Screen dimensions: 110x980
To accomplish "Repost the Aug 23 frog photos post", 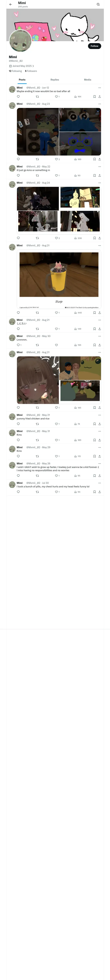I will click(37, 159).
